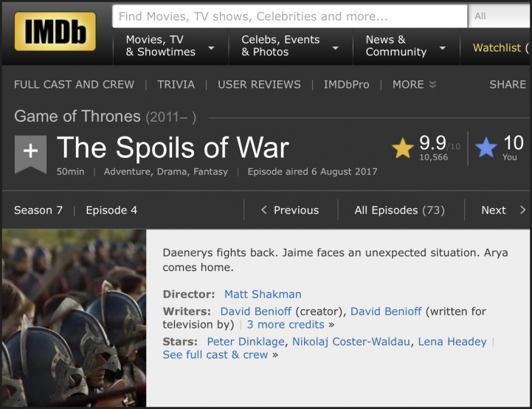
Task: Click the search input field
Action: point(289,16)
